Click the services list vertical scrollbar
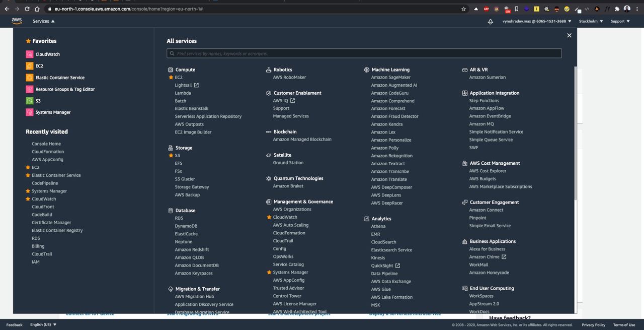644x330 pixels. (x=576, y=134)
